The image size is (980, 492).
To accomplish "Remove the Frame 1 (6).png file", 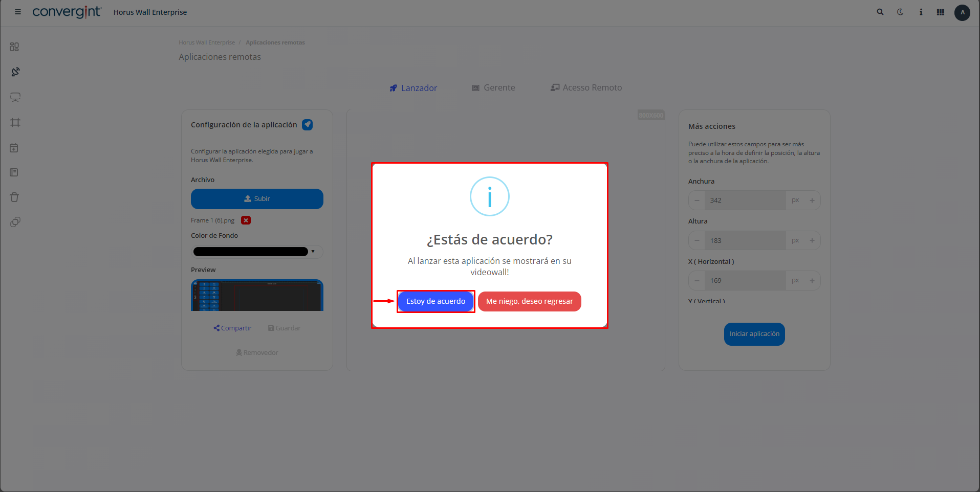I will click(x=246, y=220).
